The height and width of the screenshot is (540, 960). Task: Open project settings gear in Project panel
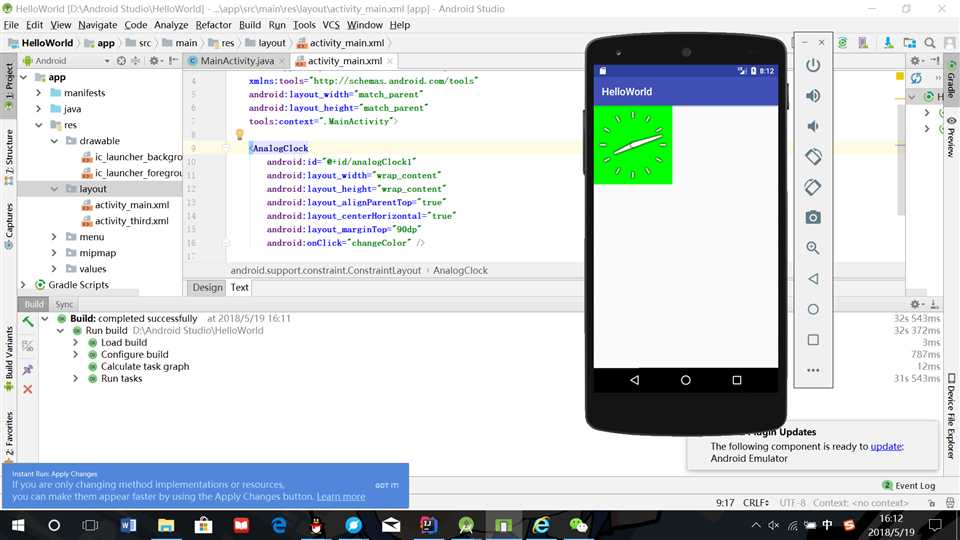point(155,61)
